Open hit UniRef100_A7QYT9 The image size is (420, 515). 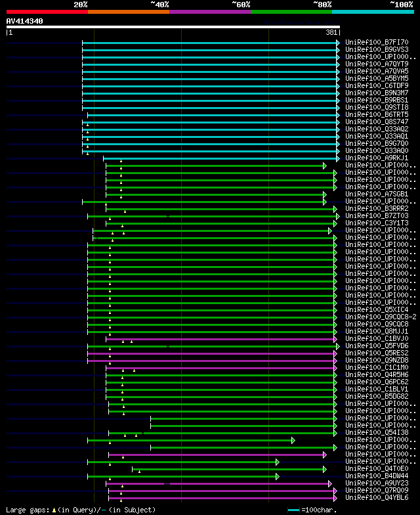(377, 64)
